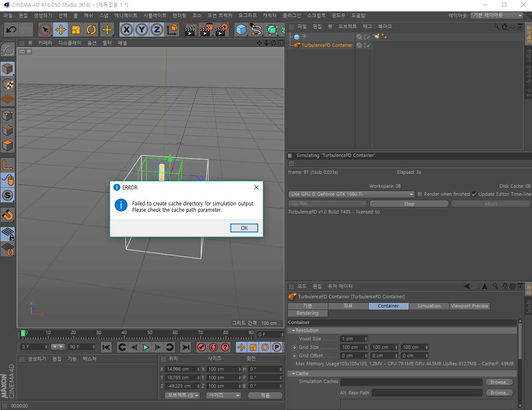Click the '적용' apply button
The image size is (532, 410).
265,395
